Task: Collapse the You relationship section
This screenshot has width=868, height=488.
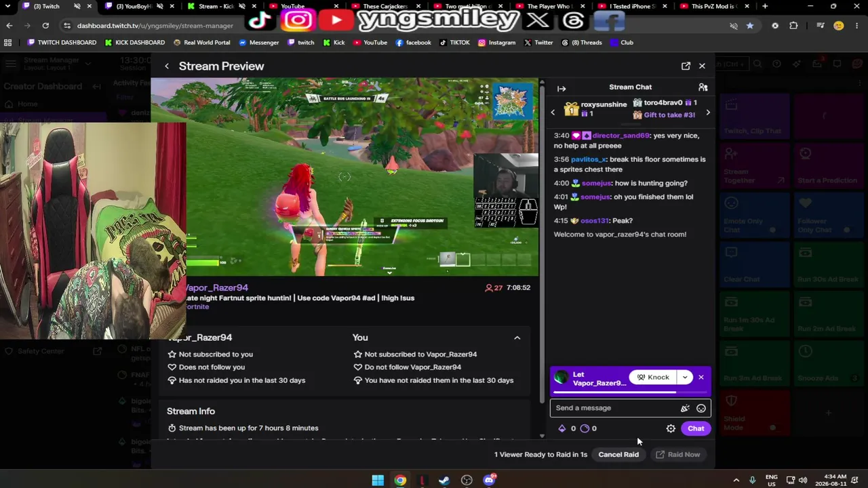Action: click(x=517, y=338)
